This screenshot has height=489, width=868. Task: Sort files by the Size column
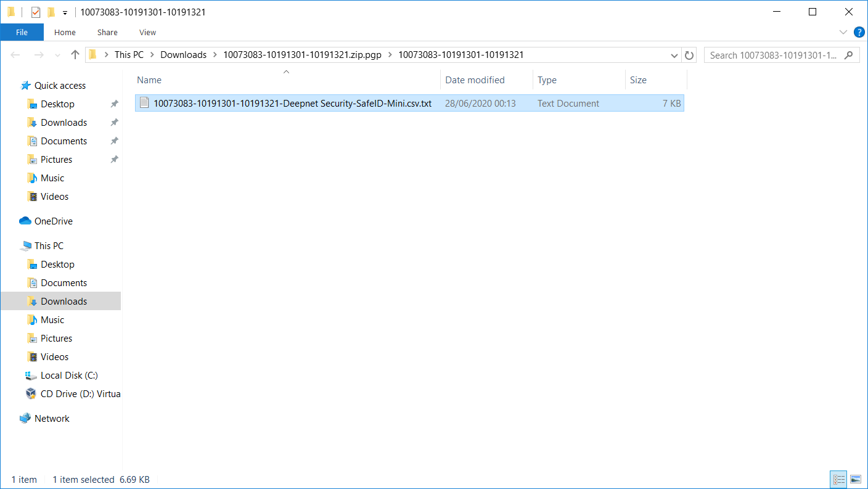(x=639, y=80)
